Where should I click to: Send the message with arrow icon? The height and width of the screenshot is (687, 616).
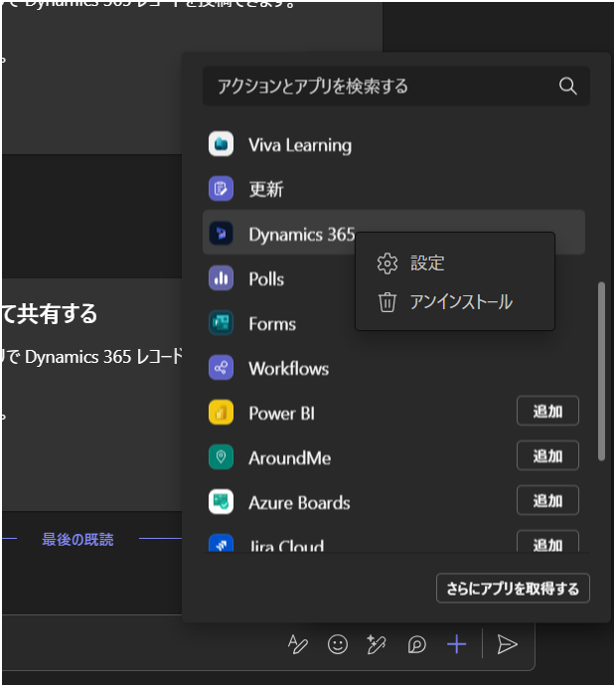(508, 644)
